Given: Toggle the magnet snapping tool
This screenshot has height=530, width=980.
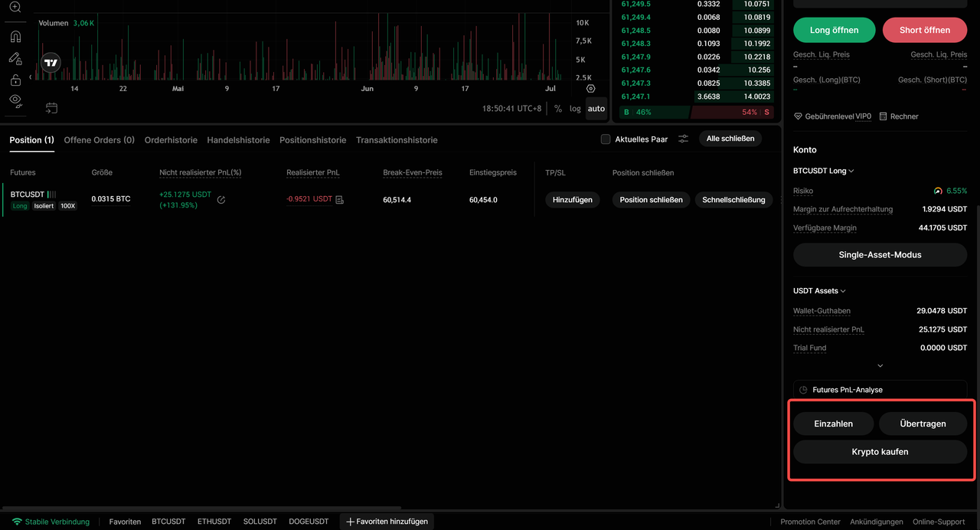Looking at the screenshot, I should (x=15, y=36).
